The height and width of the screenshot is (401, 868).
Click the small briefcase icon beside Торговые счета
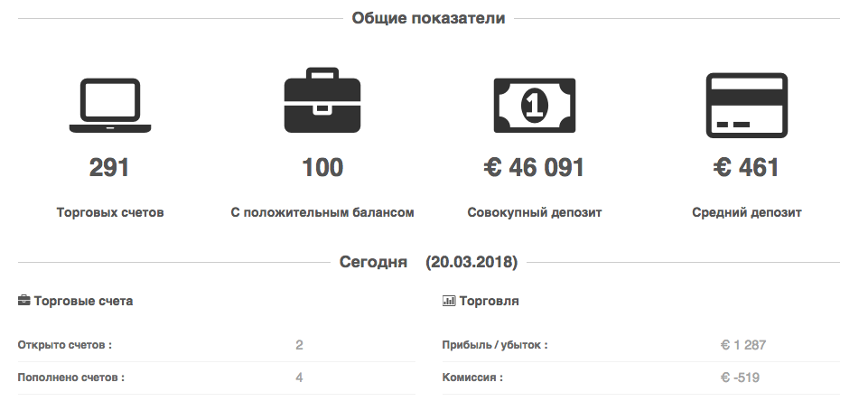(x=23, y=301)
